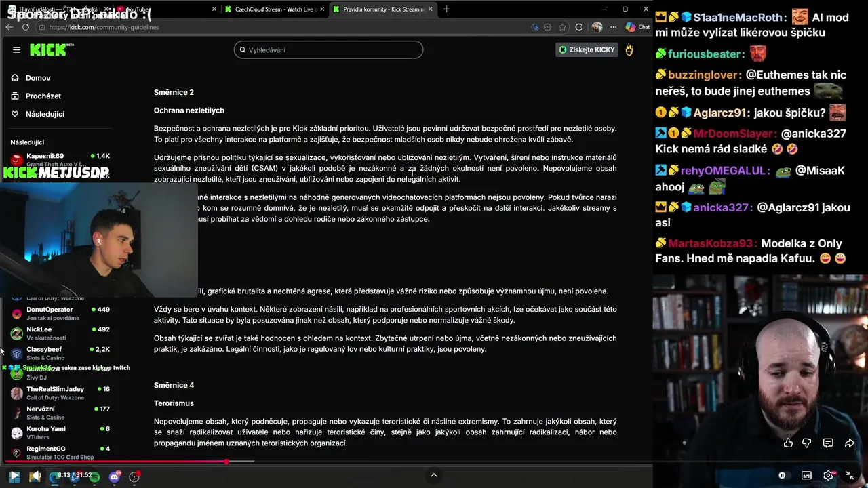868x488 pixels.
Task: Open the Procházet link in the sidebar
Action: 43,96
